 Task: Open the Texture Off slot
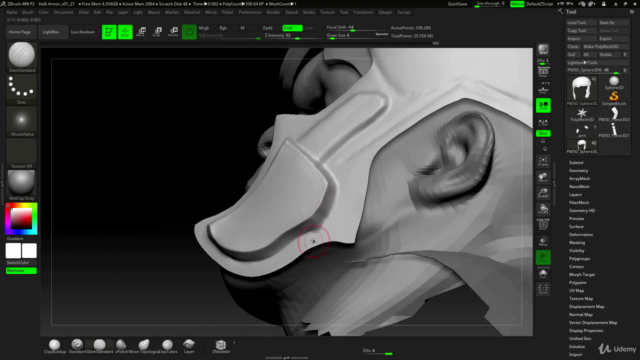[21, 153]
